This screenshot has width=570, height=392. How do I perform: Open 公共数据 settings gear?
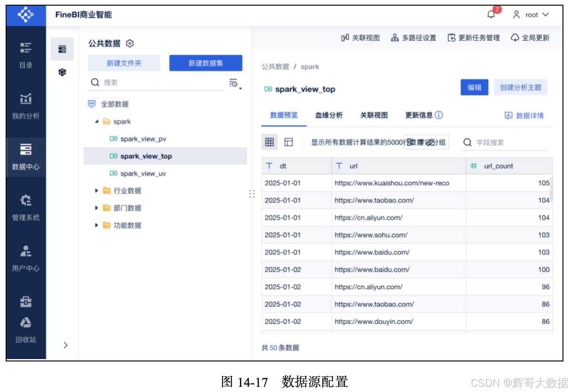[130, 43]
